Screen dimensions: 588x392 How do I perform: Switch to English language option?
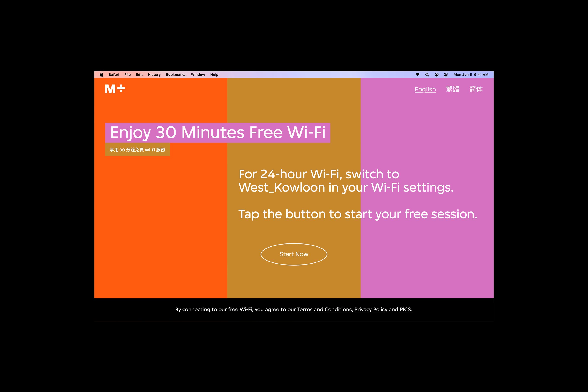(426, 89)
